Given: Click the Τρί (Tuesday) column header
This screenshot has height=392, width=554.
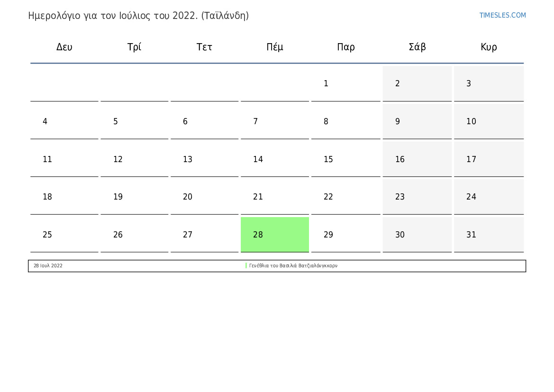Looking at the screenshot, I should click(134, 47).
